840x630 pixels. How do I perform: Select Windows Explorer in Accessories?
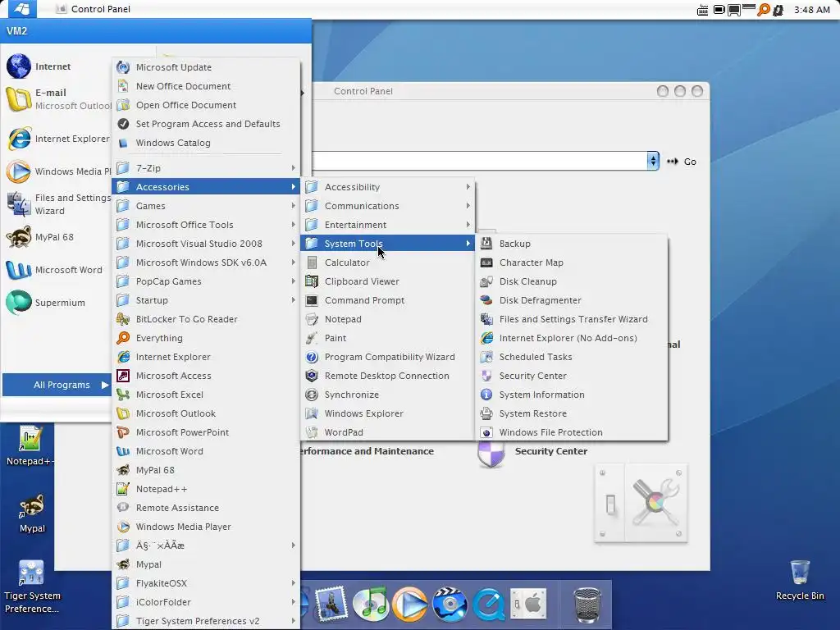point(387,413)
